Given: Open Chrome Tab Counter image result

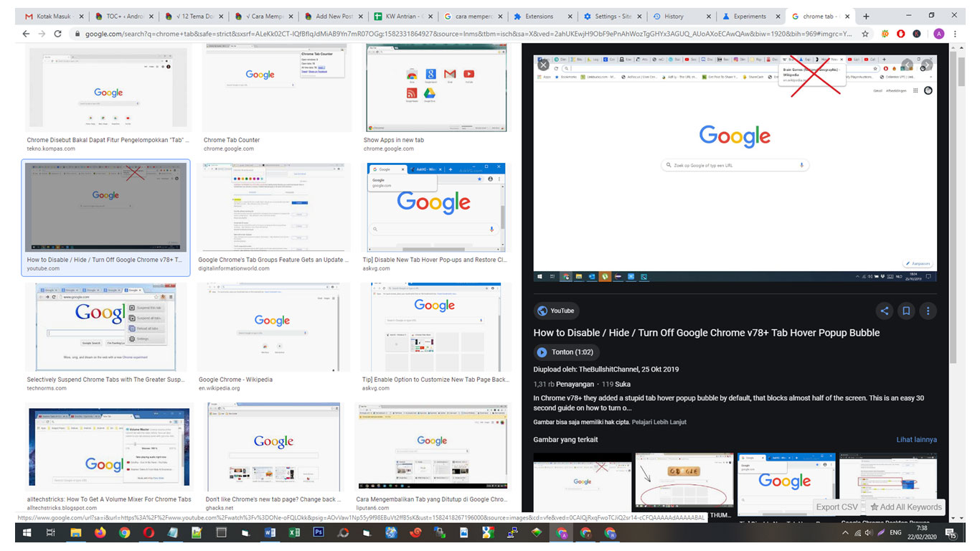Looking at the screenshot, I should click(277, 88).
